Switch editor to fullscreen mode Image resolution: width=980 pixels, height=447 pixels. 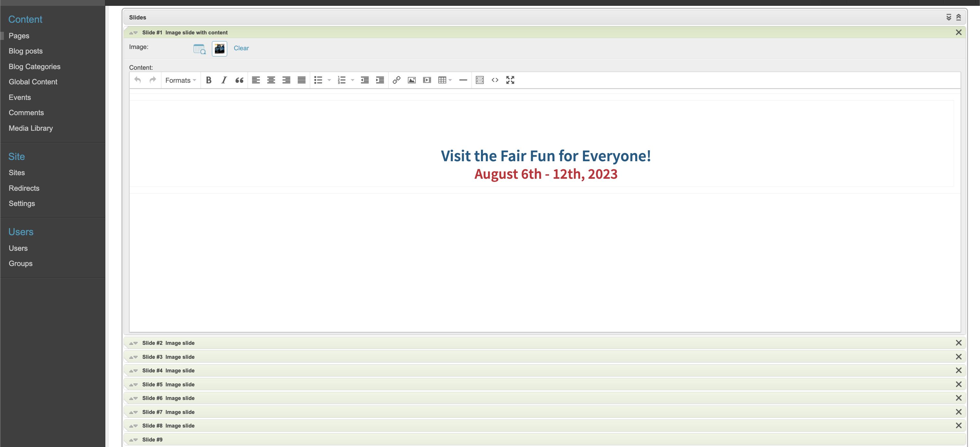pos(510,80)
